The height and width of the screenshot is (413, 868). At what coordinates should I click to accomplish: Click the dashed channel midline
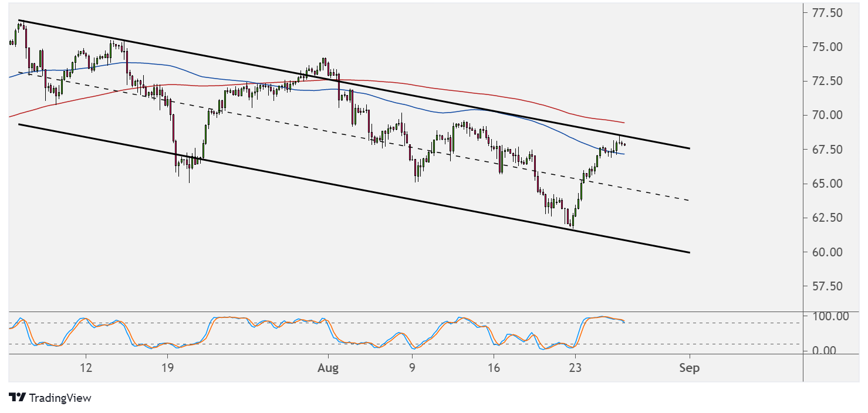tap(352, 136)
